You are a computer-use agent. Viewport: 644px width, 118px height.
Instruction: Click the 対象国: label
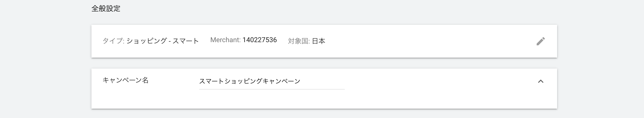pos(299,41)
